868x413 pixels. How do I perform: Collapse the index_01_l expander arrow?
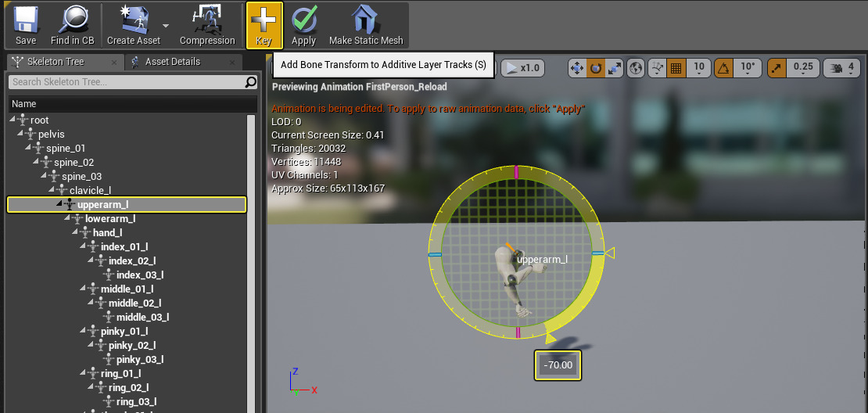82,247
